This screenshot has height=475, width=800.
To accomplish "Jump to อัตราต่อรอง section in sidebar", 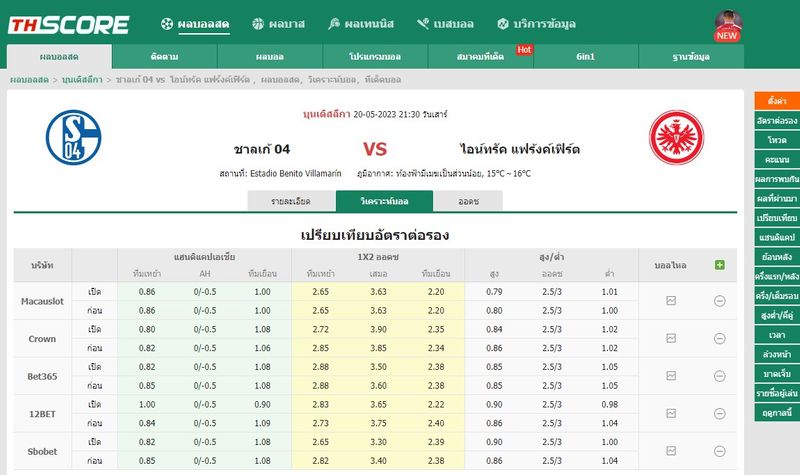I will [x=776, y=121].
